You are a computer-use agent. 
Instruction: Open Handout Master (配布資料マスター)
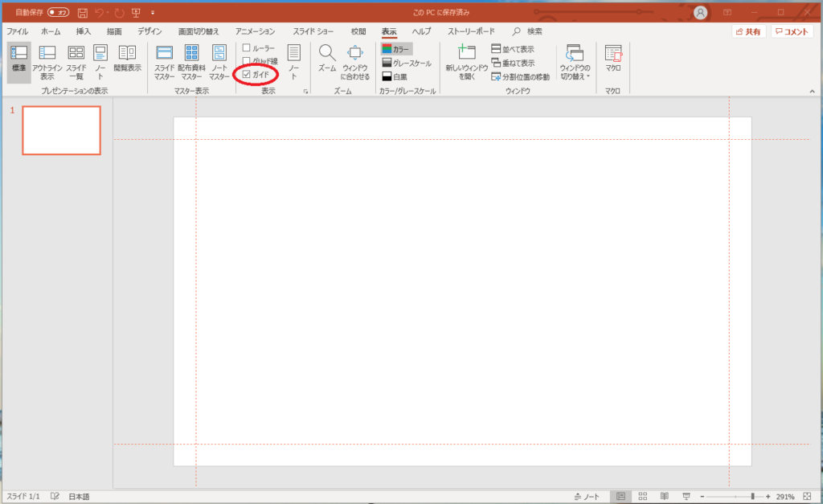[x=191, y=61]
